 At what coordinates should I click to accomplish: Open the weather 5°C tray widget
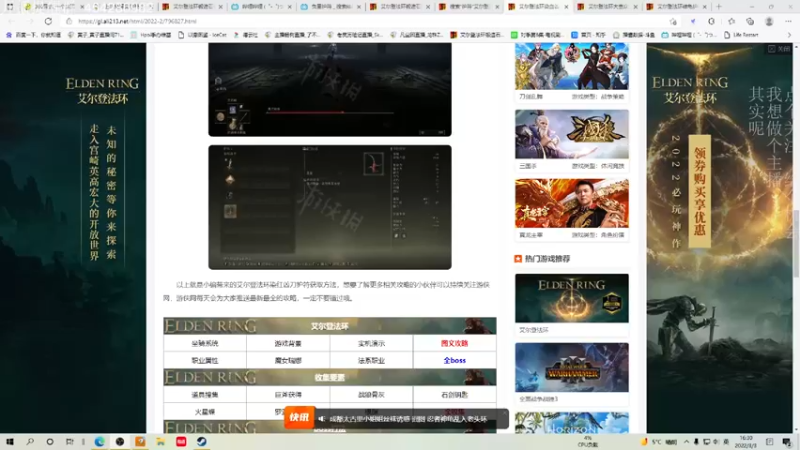click(659, 442)
